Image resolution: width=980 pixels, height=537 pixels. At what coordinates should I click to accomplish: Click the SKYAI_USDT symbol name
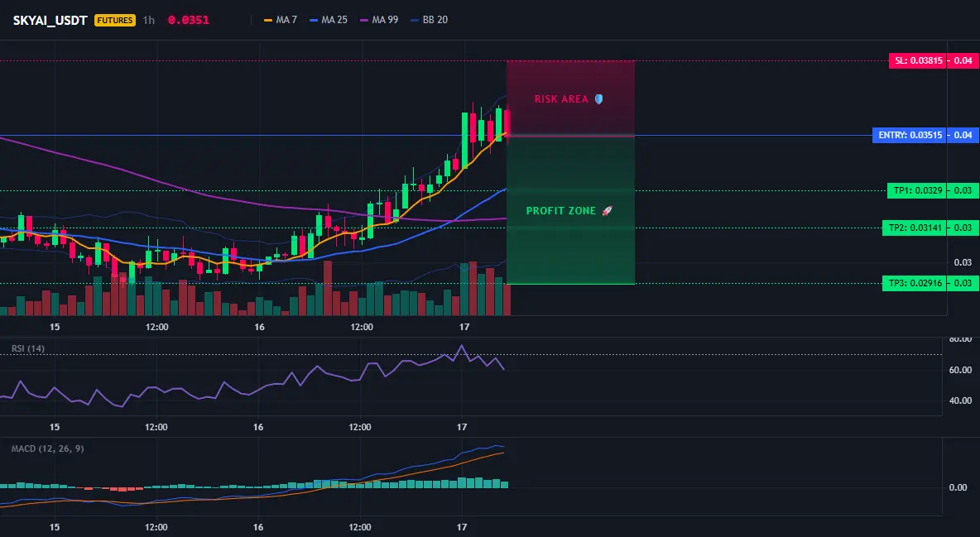pyautogui.click(x=50, y=20)
